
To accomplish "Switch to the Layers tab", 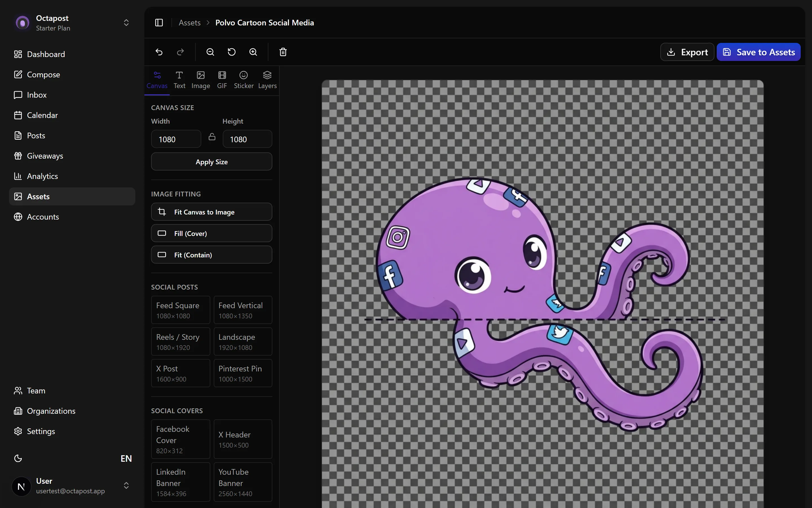I will (x=267, y=80).
